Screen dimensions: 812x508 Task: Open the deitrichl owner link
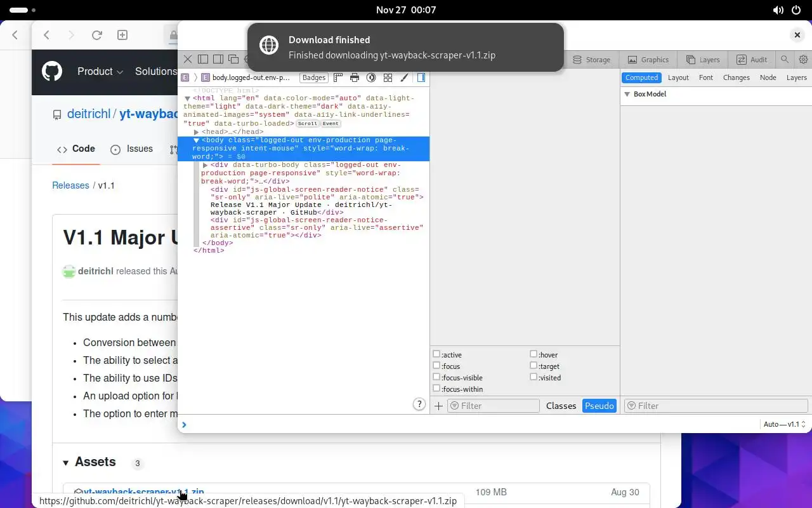89,114
